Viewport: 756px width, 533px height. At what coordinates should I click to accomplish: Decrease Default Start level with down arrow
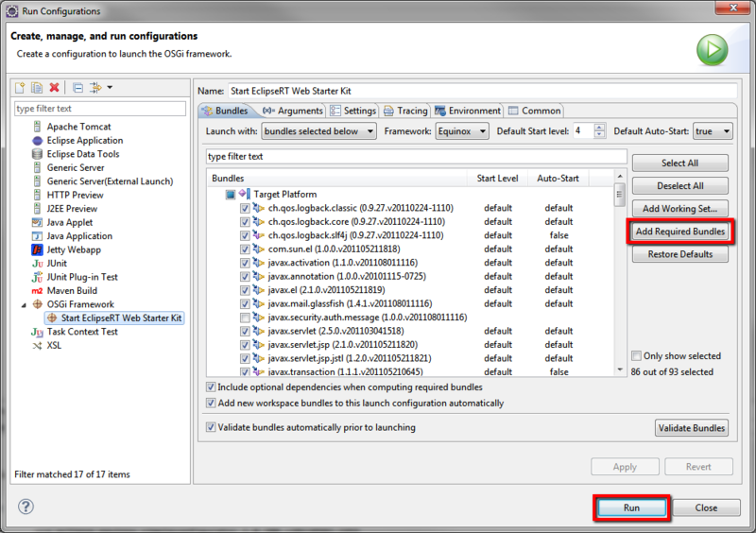point(599,134)
